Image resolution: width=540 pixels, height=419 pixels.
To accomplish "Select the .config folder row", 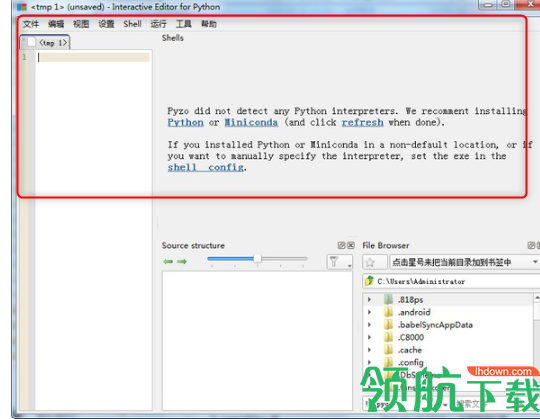I will (x=448, y=362).
